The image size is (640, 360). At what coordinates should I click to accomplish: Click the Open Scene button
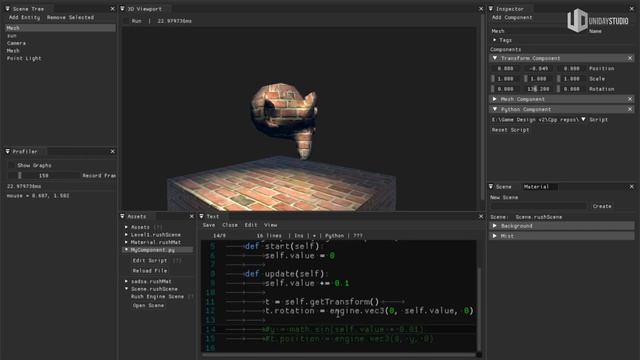click(x=148, y=306)
